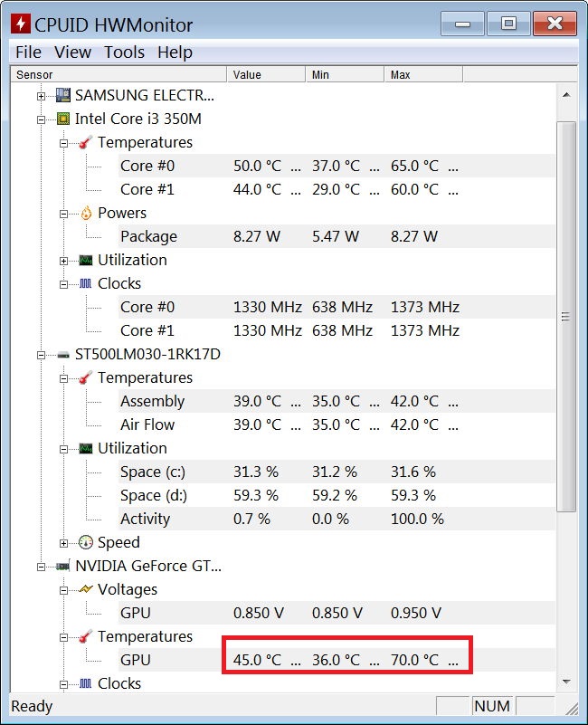588x725 pixels.
Task: Open the Tools menu
Action: (124, 52)
